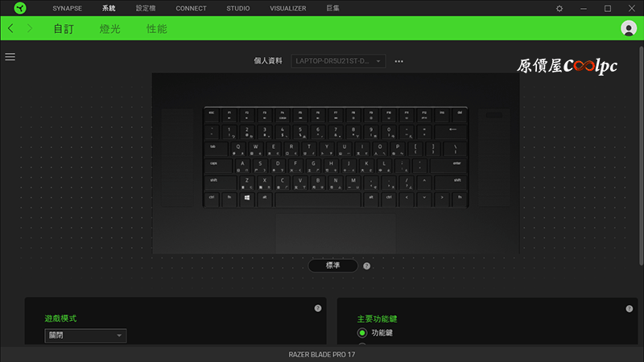Click the 標準 mode button

(x=332, y=265)
